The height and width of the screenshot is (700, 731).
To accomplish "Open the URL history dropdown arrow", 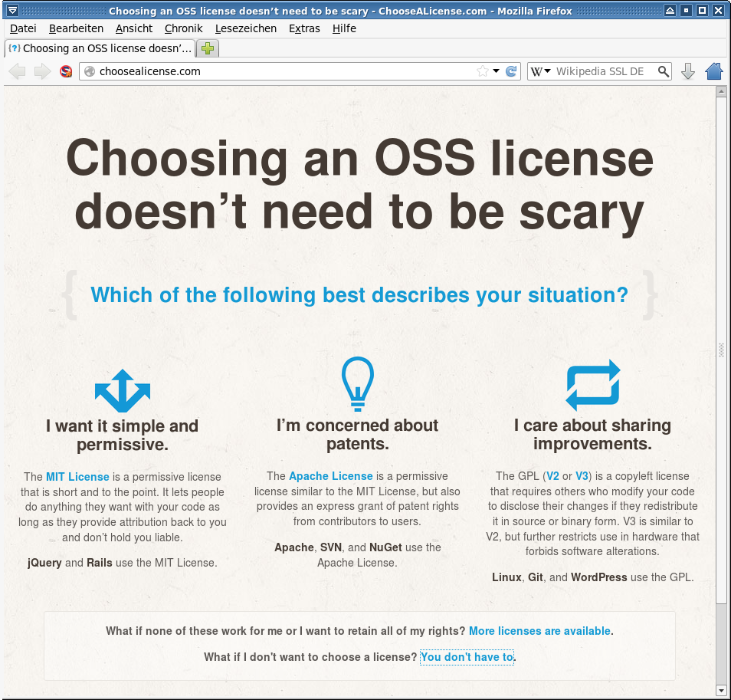I will pyautogui.click(x=496, y=71).
